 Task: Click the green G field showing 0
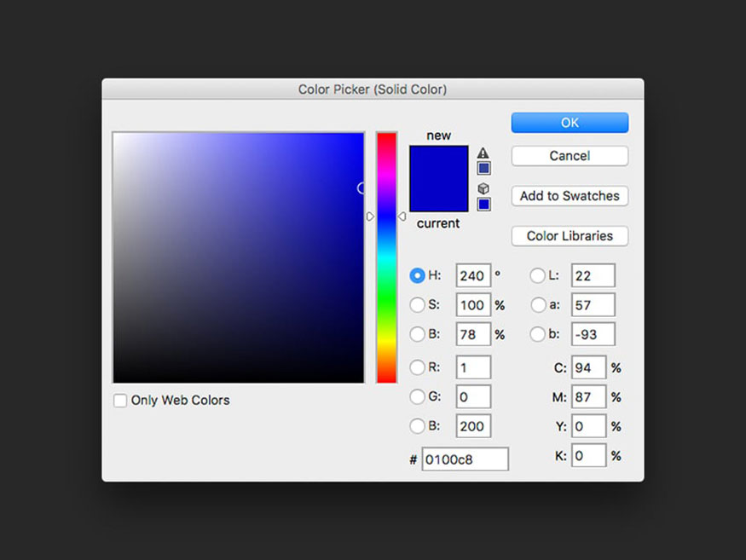pos(473,397)
